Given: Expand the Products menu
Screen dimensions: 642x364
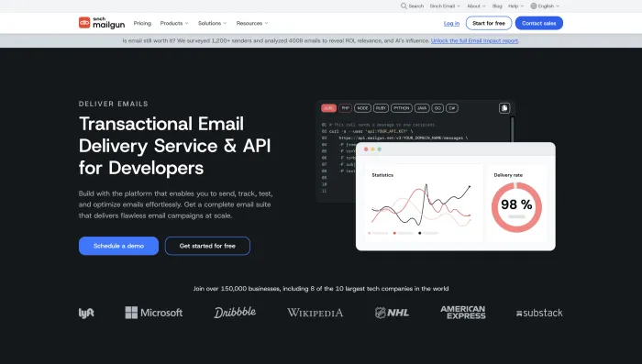Looking at the screenshot, I should click(x=174, y=23).
